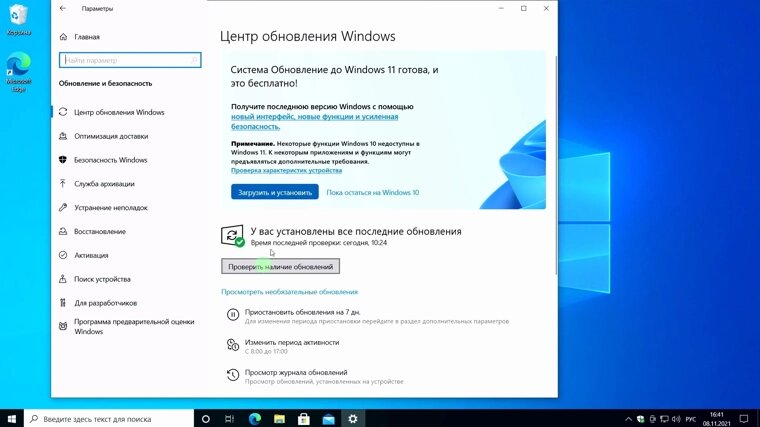Viewport: 760px width, 427px height.
Task: Click the pause icon for updates
Action: (233, 315)
